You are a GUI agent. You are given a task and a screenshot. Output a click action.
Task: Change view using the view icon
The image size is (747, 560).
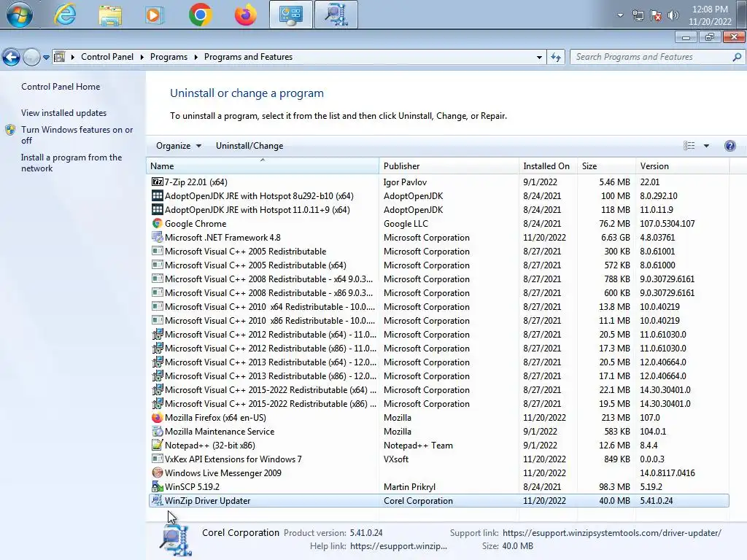689,146
